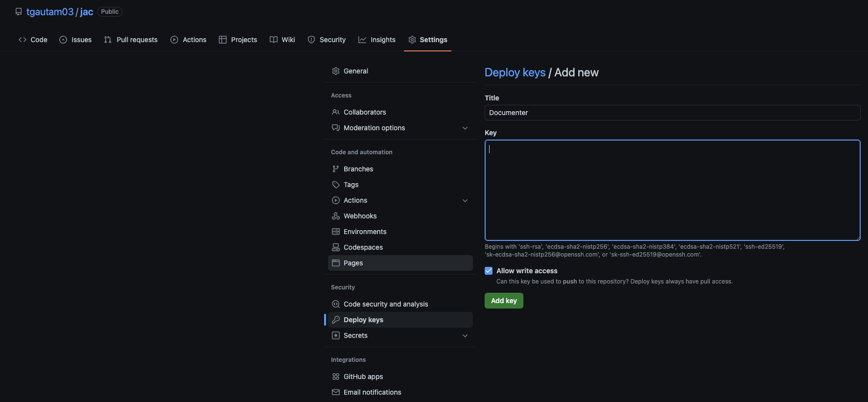Uncheck the Allow write access checkbox
Screen dimensions: 868x402
tap(489, 271)
